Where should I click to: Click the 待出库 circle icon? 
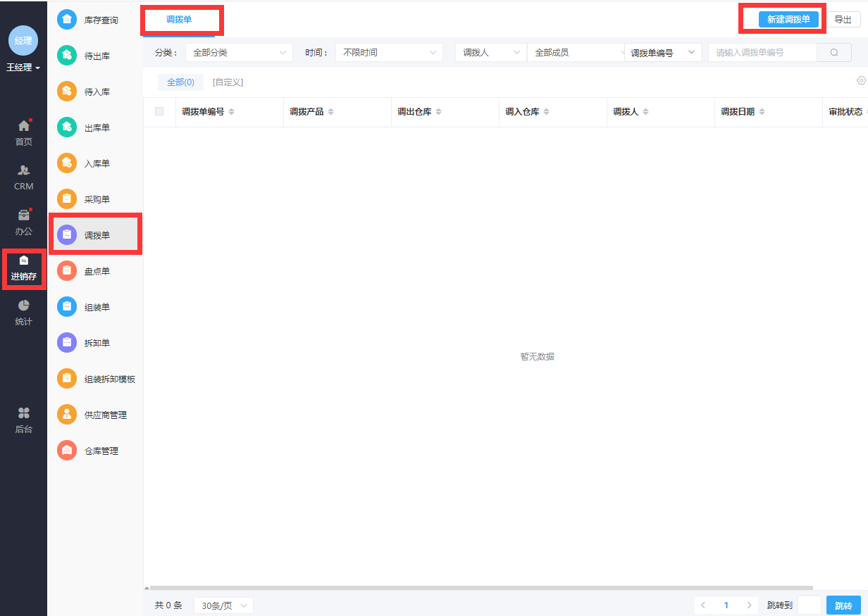click(67, 56)
